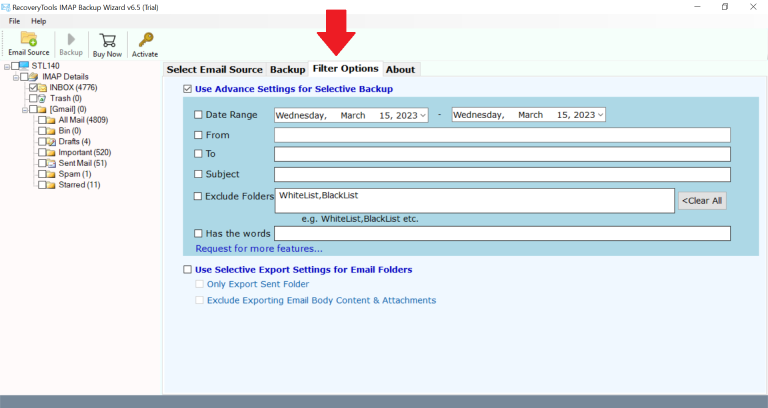The image size is (768, 408).
Task: Open the Help menu
Action: click(x=38, y=21)
